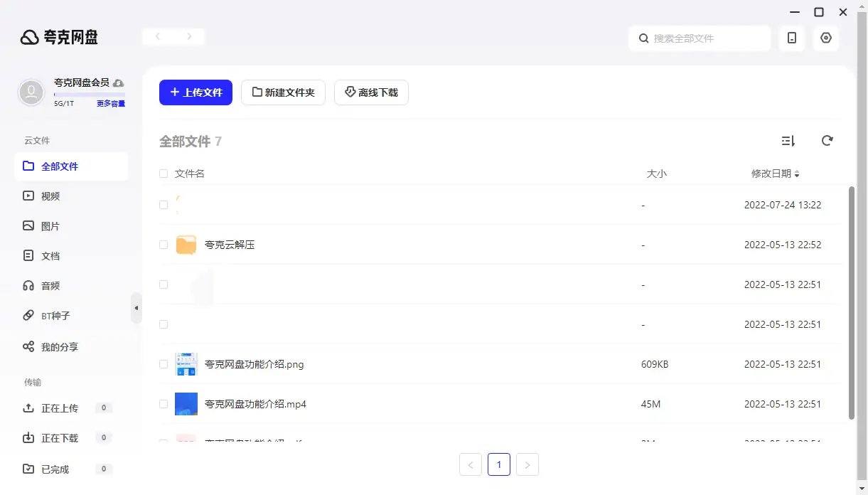Check the box for 夸克云解压 folder
This screenshot has height=495, width=868.
click(164, 245)
